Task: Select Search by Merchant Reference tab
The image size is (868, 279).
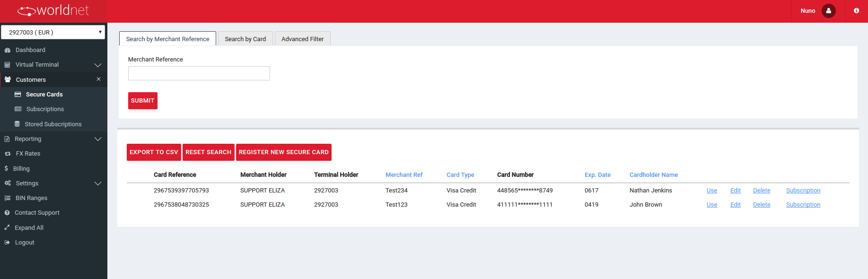Action: pyautogui.click(x=167, y=39)
